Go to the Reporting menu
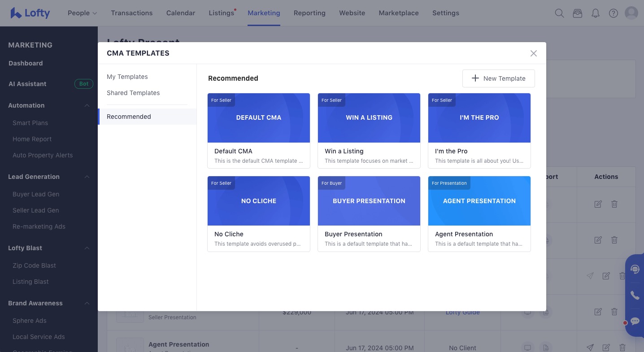The image size is (644, 352). pos(309,13)
